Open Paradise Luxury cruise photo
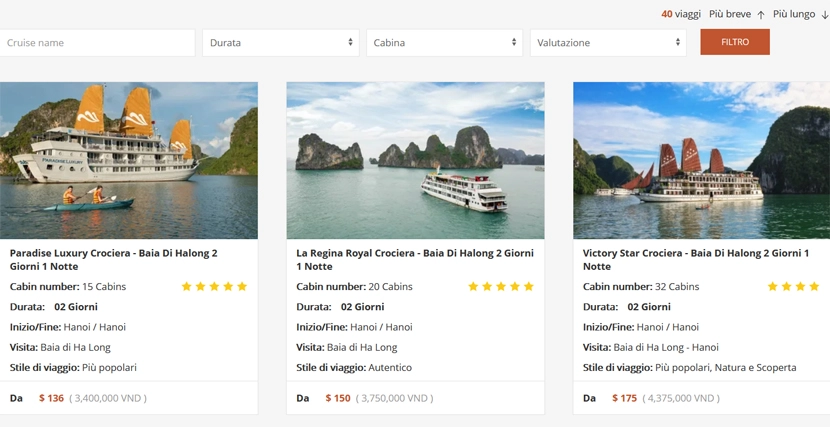The width and height of the screenshot is (830, 427). tap(129, 160)
